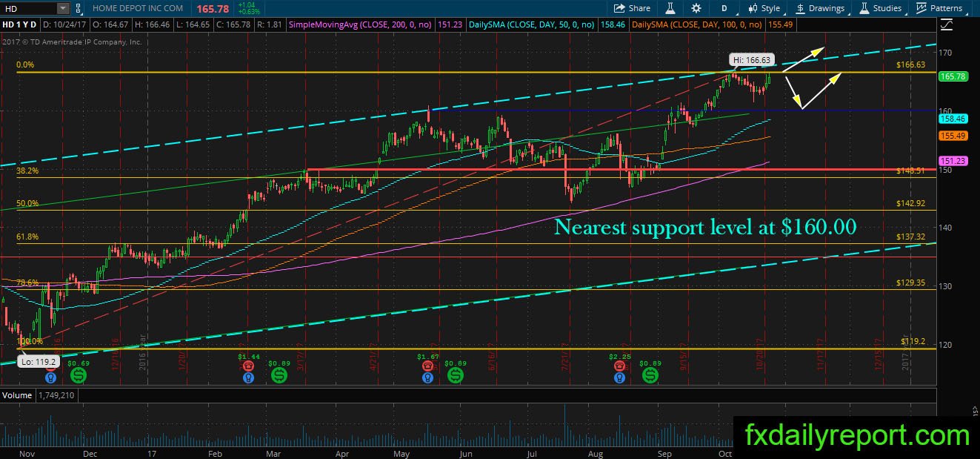
Task: Click the 1,749,210 volume value
Action: (56, 396)
